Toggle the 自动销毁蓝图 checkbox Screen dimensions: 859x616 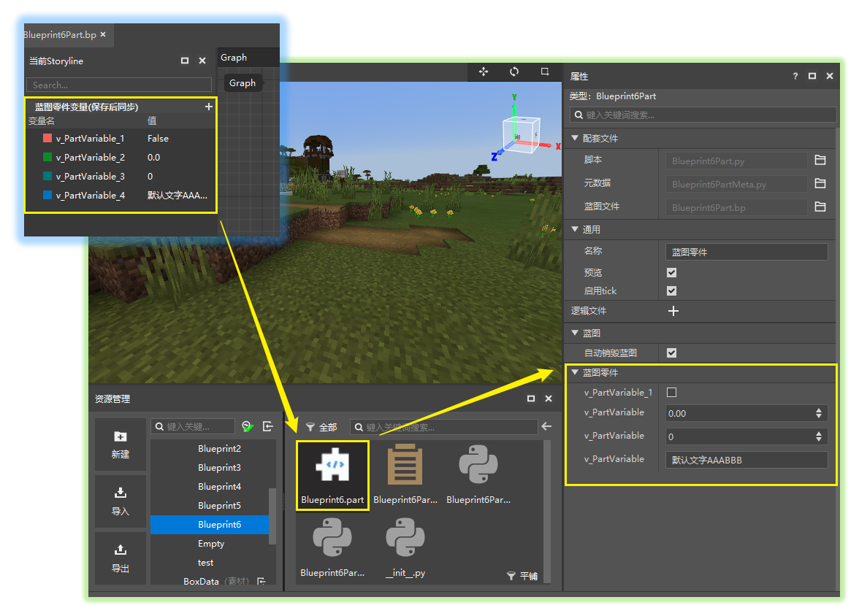[672, 353]
